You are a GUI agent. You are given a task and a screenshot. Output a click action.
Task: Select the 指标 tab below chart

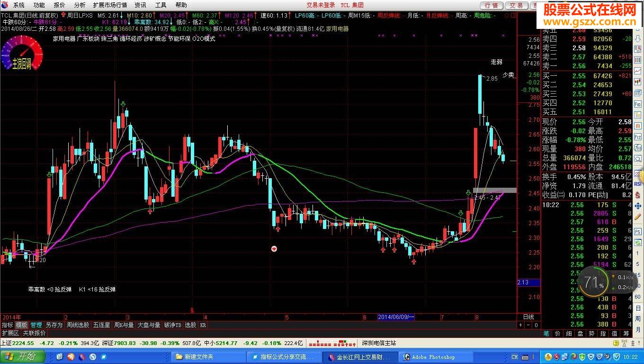tap(7, 325)
